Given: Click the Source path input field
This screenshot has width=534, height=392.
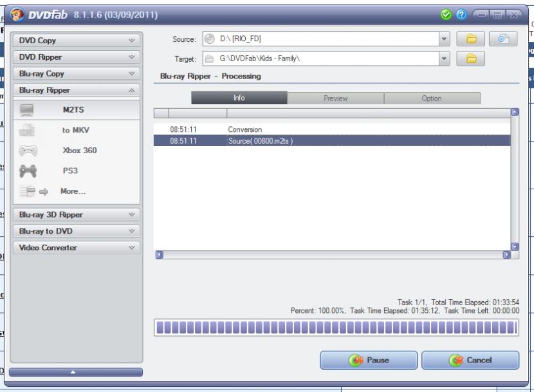Looking at the screenshot, I should click(321, 39).
